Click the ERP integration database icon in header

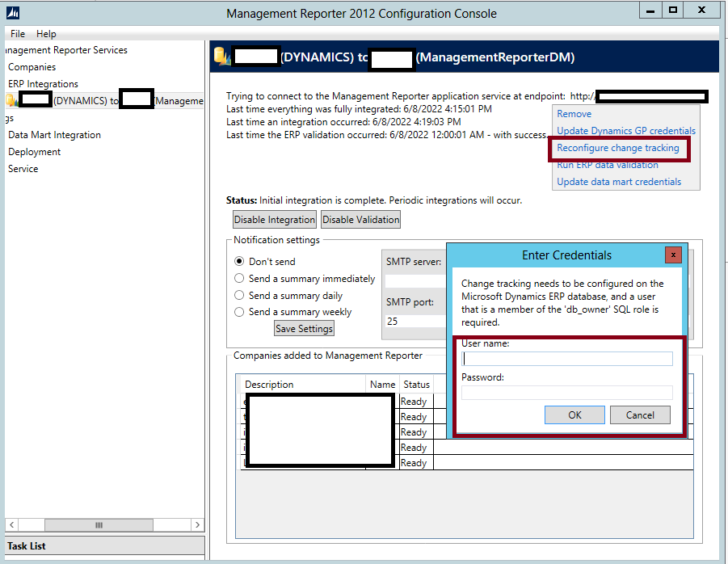[x=222, y=57]
